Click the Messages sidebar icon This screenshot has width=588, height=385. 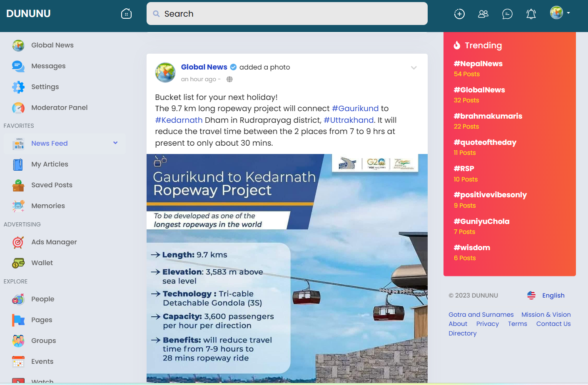click(18, 66)
